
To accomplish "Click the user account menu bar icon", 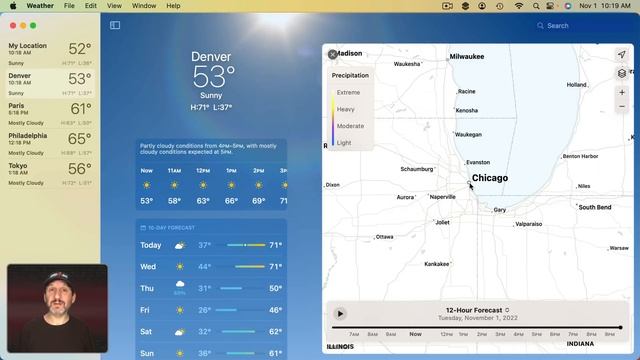I will (482, 6).
